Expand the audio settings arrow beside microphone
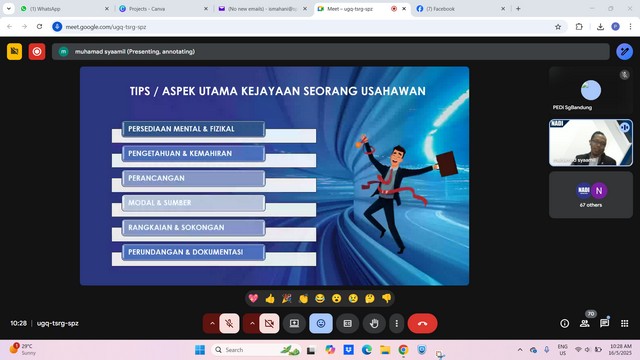The width and height of the screenshot is (640, 360). [x=212, y=323]
